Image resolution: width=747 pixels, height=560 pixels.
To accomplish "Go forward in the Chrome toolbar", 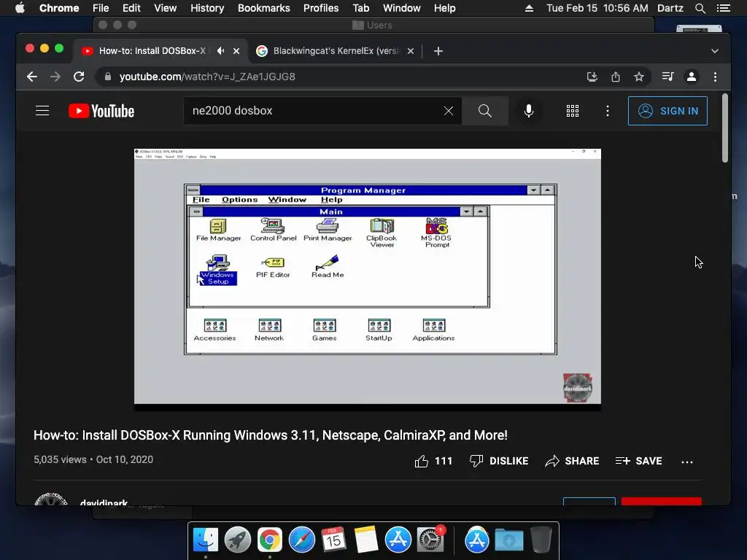I will coord(55,77).
